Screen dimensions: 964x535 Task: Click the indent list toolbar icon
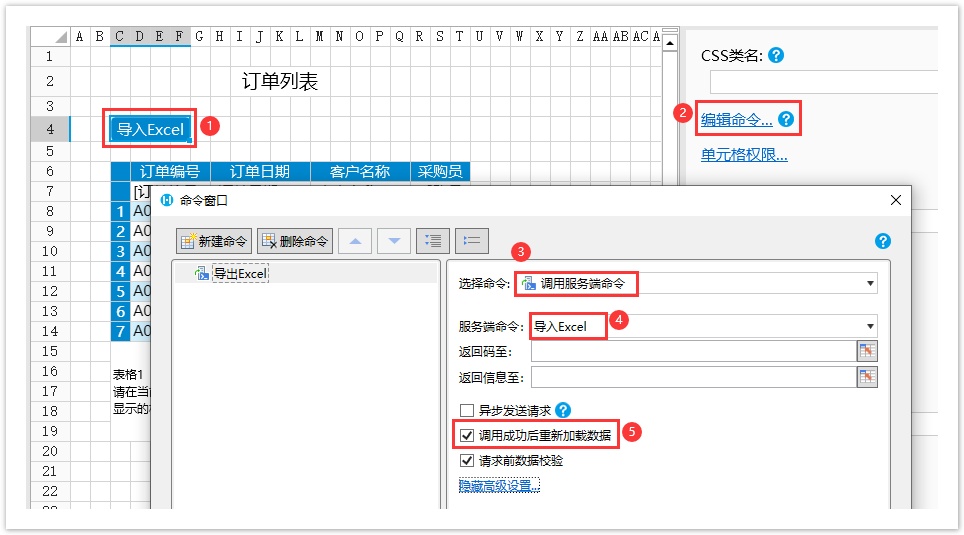tap(432, 241)
